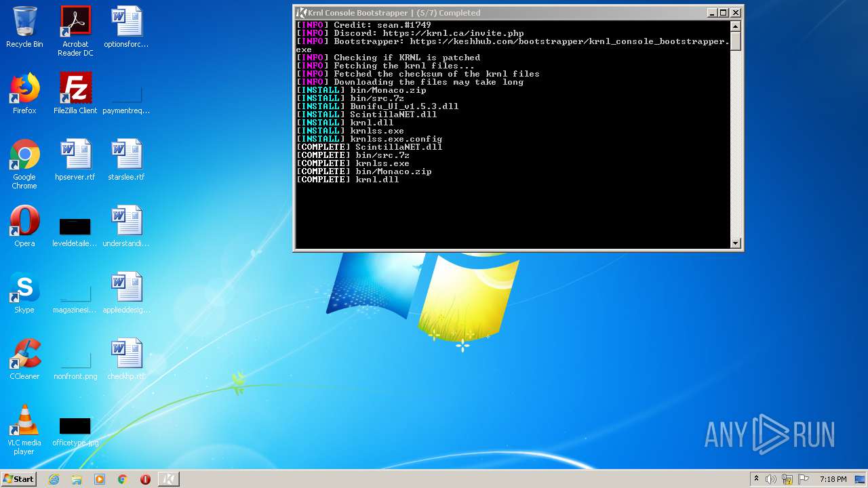Open the clock showing 7:18 PM

[833, 479]
